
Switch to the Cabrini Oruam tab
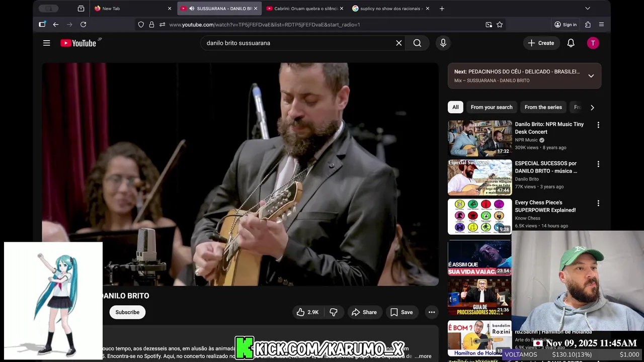[305, 9]
